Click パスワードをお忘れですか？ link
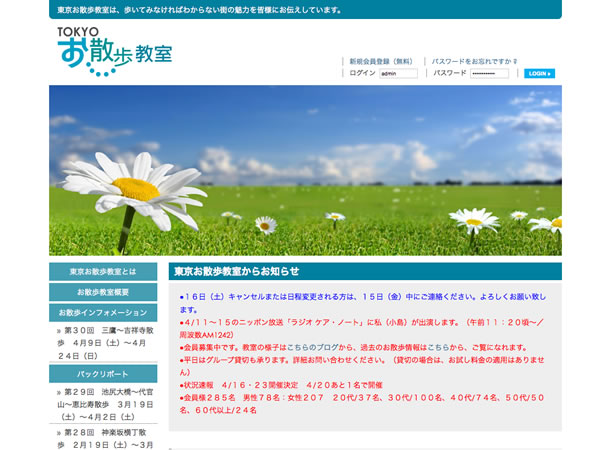The height and width of the screenshot is (450, 600). tap(474, 61)
